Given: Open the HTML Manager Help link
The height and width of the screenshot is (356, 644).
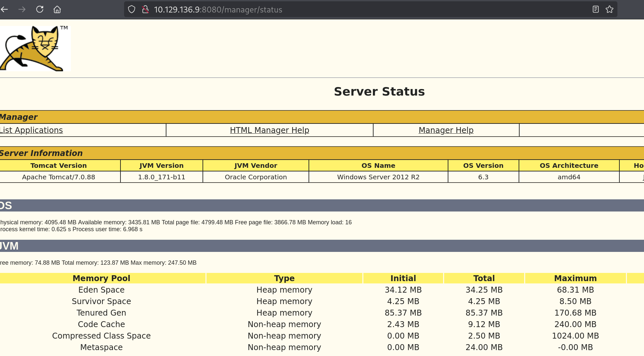Looking at the screenshot, I should click(x=269, y=130).
